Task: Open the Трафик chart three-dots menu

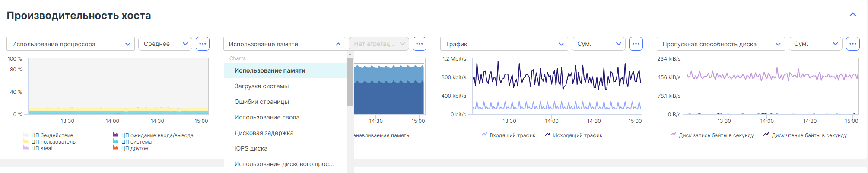Action: point(636,44)
